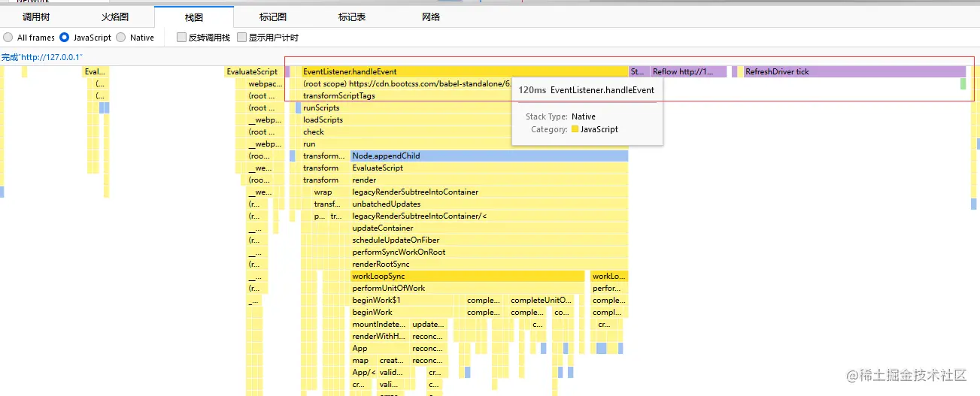Tick the 显示用户计时 checkbox
The image size is (980, 396).
(x=241, y=38)
